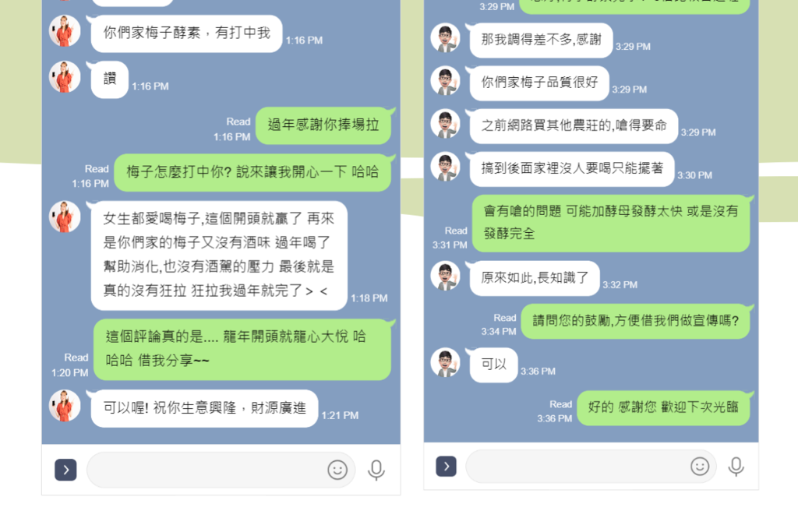Click the microphone icon in left chat
Screen dimensions: 798x532
[x=376, y=470]
